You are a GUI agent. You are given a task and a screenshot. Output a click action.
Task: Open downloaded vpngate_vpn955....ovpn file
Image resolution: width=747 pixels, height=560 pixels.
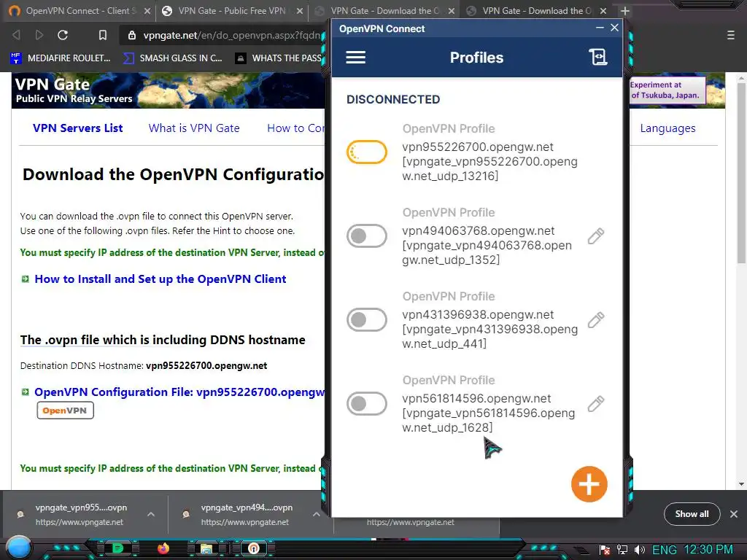click(81, 514)
